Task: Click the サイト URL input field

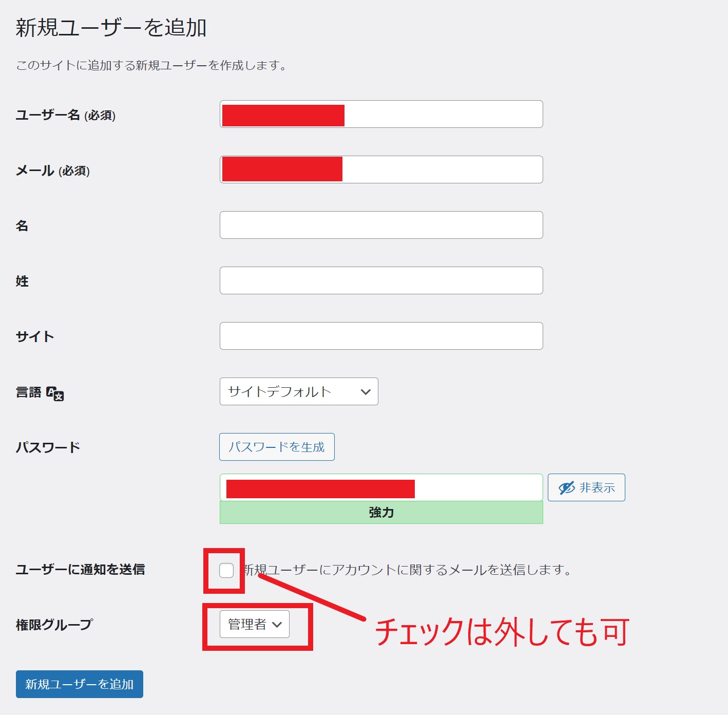Action: point(381,336)
